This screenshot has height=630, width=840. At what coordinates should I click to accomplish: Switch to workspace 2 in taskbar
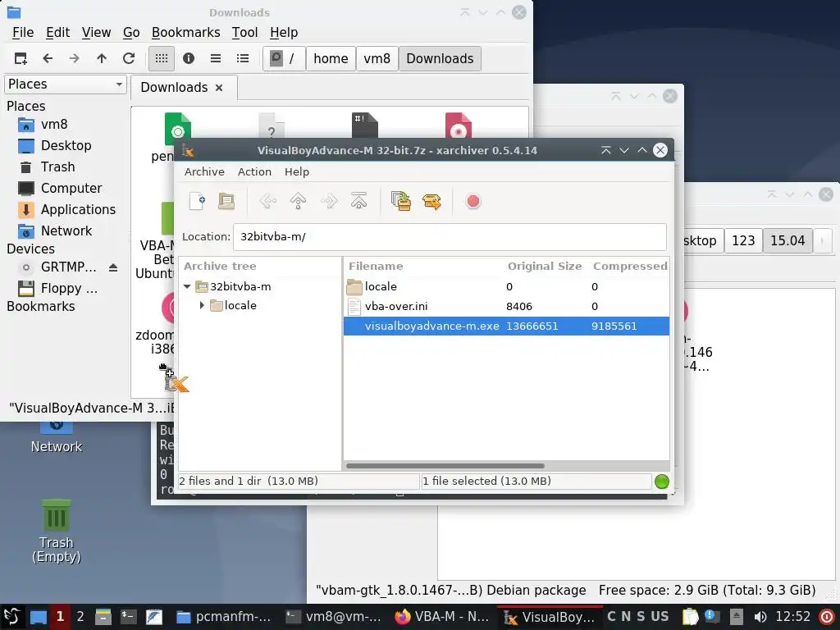tap(80, 617)
